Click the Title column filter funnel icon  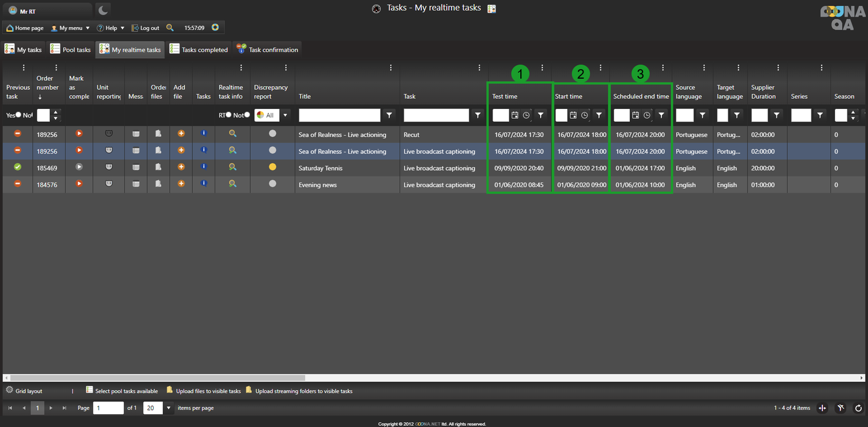pyautogui.click(x=389, y=115)
